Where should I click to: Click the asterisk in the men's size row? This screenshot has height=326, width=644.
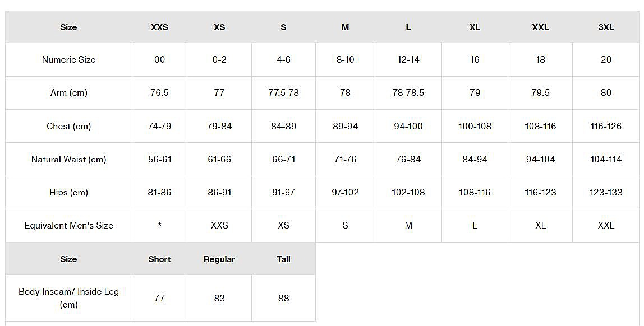point(159,226)
